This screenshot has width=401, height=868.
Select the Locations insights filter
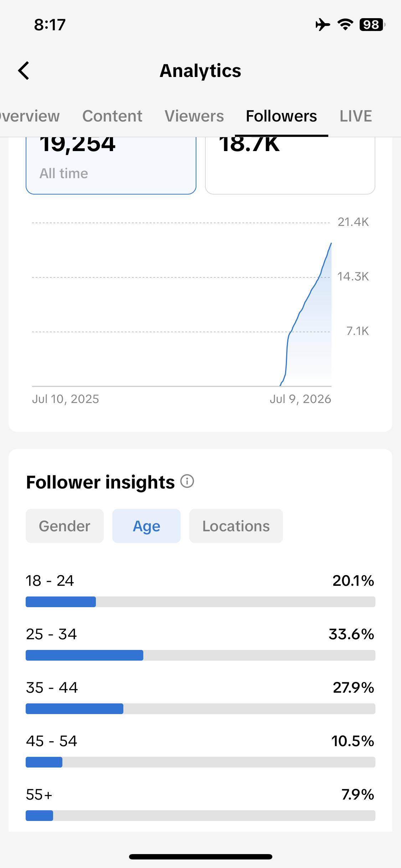(236, 526)
